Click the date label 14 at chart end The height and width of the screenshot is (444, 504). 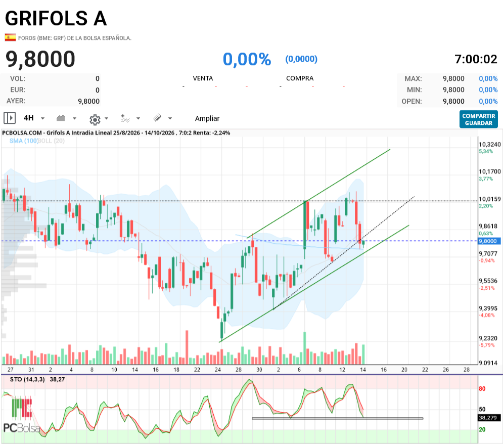click(363, 370)
